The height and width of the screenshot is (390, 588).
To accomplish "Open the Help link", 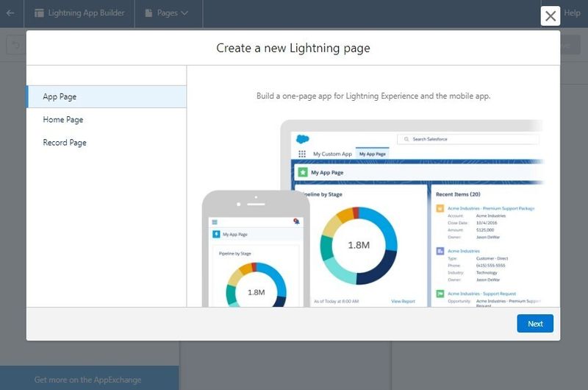I will (x=572, y=13).
